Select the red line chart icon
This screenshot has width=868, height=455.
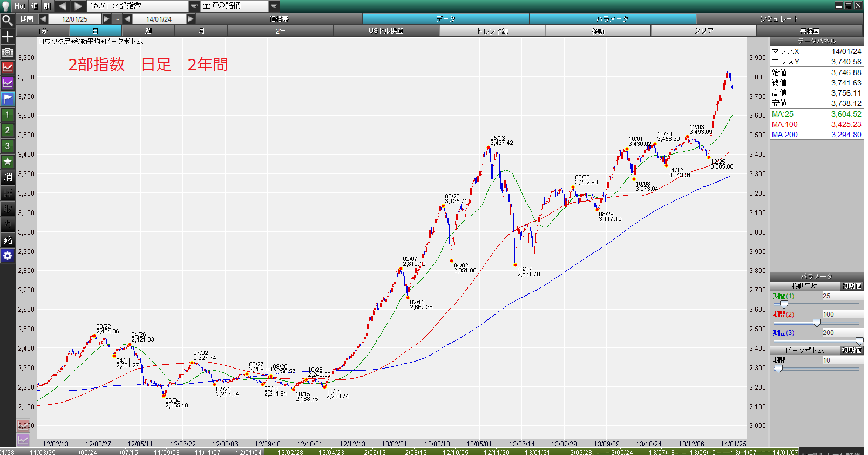tap(8, 68)
